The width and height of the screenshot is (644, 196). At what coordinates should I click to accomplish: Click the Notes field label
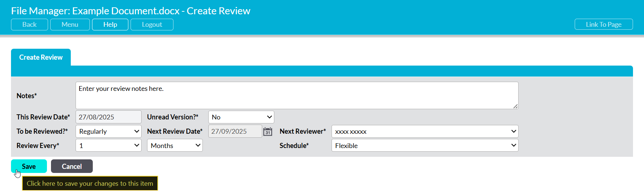tap(26, 96)
